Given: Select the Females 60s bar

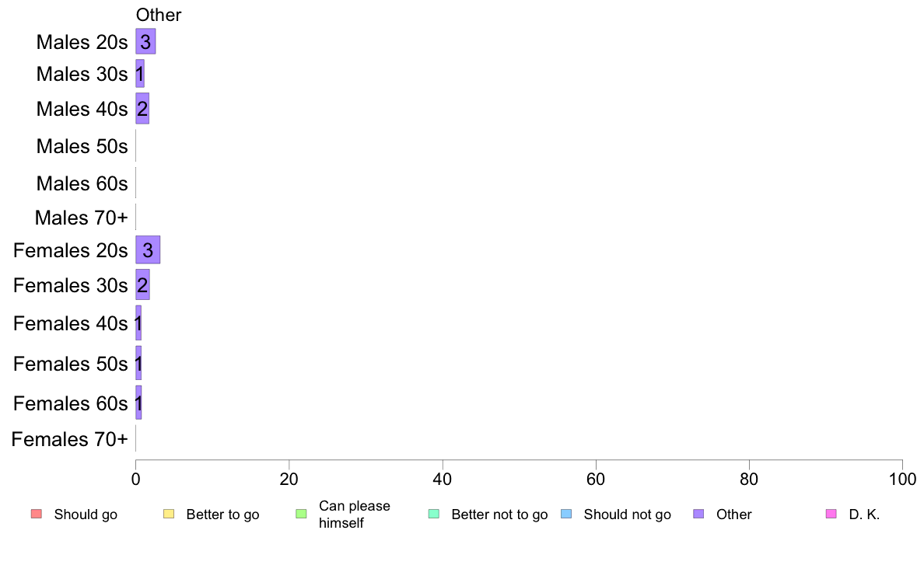Looking at the screenshot, I should click(x=138, y=403).
